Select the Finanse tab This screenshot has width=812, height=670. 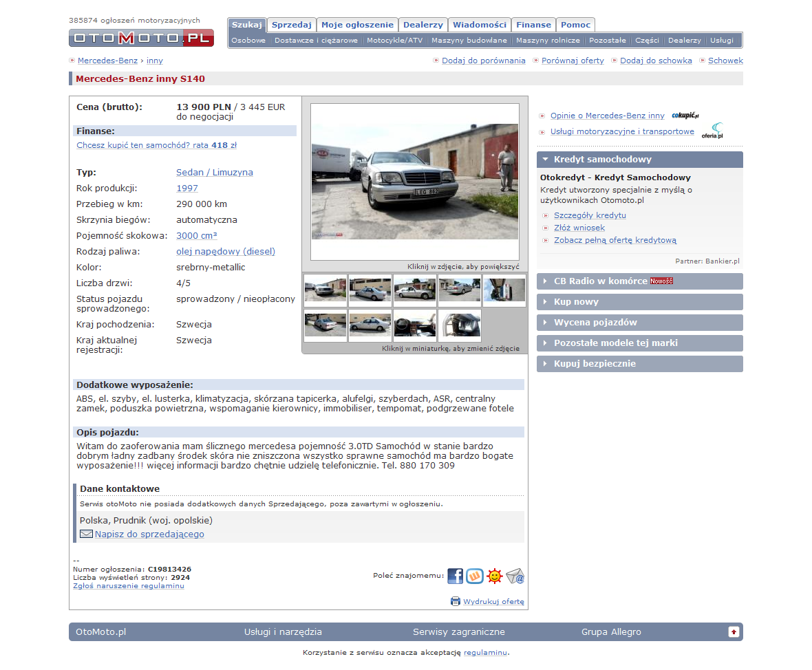point(533,25)
